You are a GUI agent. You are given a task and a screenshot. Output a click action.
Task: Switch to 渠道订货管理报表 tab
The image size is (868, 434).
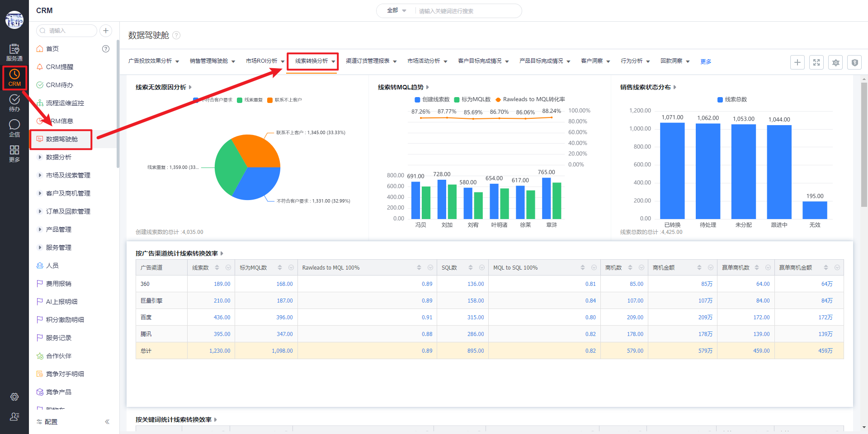click(368, 61)
